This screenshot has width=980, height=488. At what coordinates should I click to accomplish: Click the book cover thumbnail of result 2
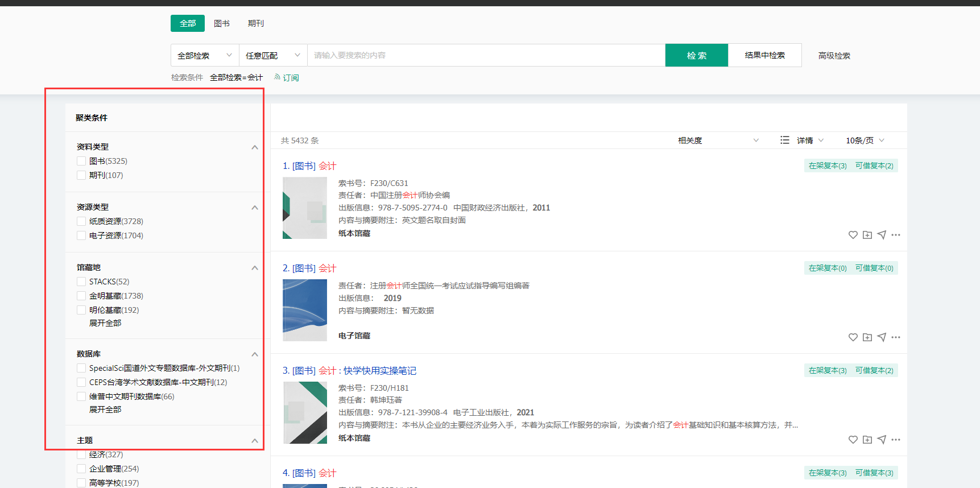pyautogui.click(x=305, y=310)
